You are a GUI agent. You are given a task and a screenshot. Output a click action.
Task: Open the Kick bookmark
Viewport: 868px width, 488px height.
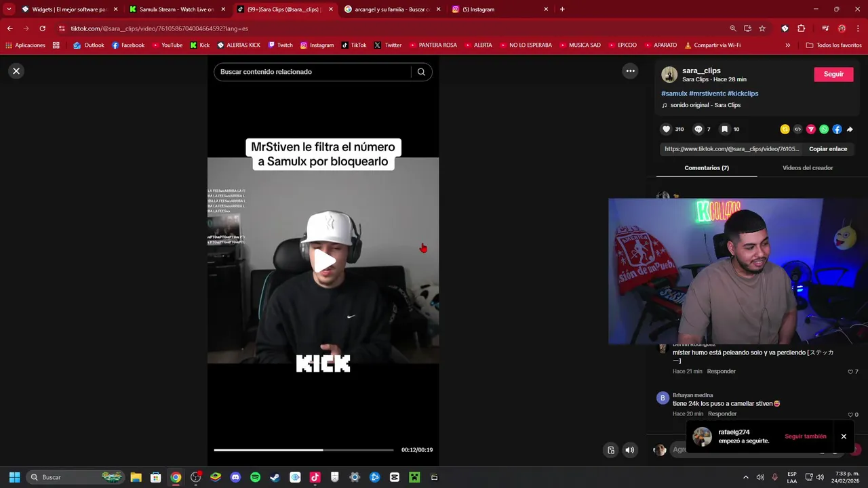click(200, 45)
